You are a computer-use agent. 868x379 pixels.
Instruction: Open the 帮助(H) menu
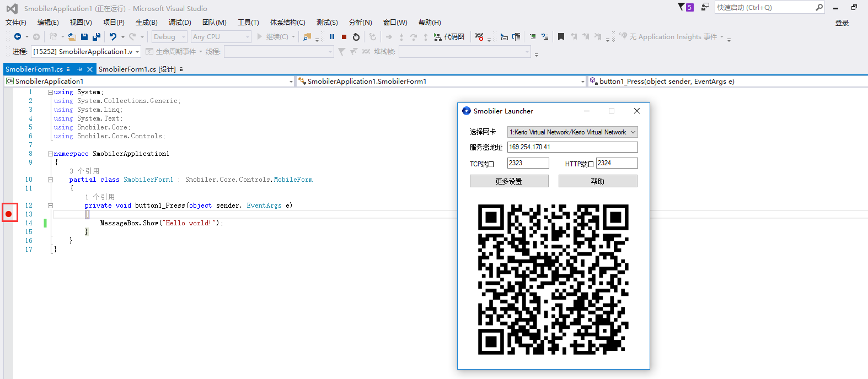430,23
